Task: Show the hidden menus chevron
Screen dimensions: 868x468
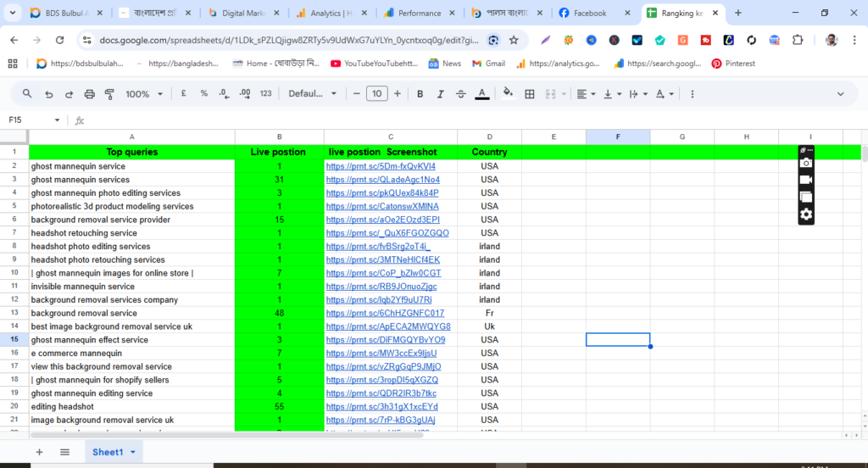Action: click(x=840, y=94)
